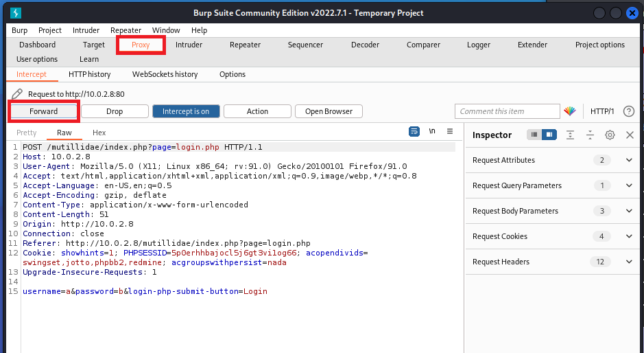Open the User options tab
This screenshot has height=353, width=644.
coord(37,59)
